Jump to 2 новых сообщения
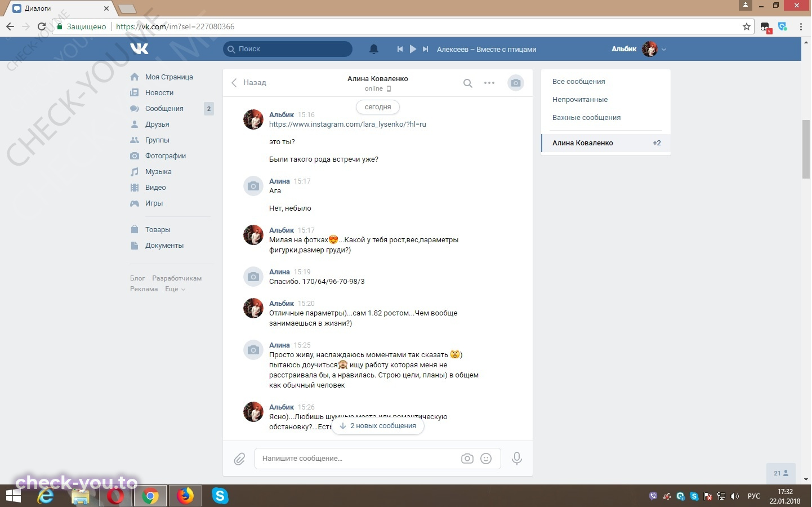 point(378,426)
